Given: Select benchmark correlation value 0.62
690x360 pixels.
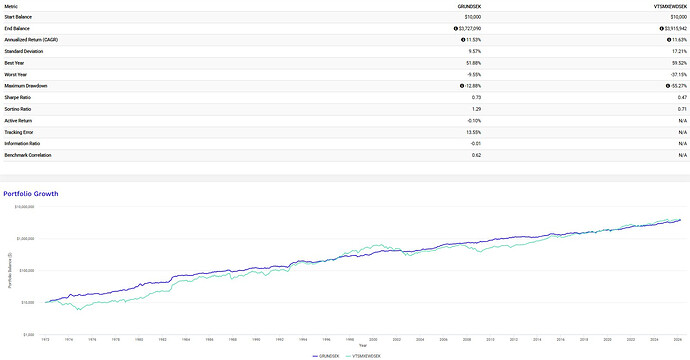Looking at the screenshot, I should click(x=477, y=155).
